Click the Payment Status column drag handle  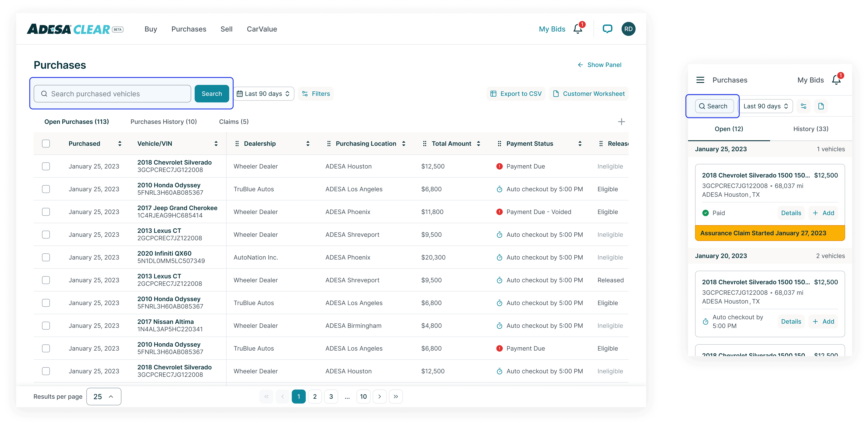coord(499,144)
